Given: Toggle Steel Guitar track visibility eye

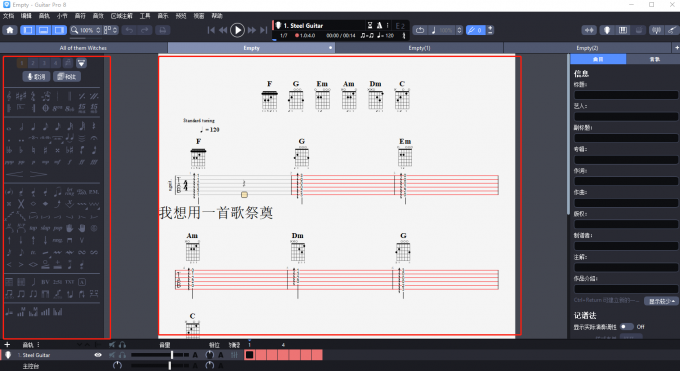Looking at the screenshot, I should (x=98, y=355).
